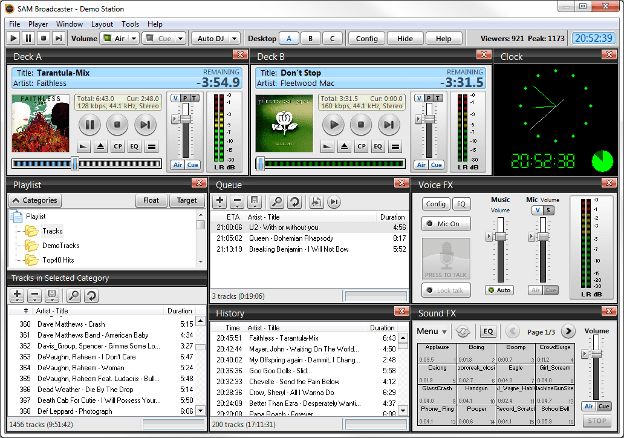Add track using plus in Tracks category toolbar
Image resolution: width=624 pixels, height=438 pixels.
(17, 296)
